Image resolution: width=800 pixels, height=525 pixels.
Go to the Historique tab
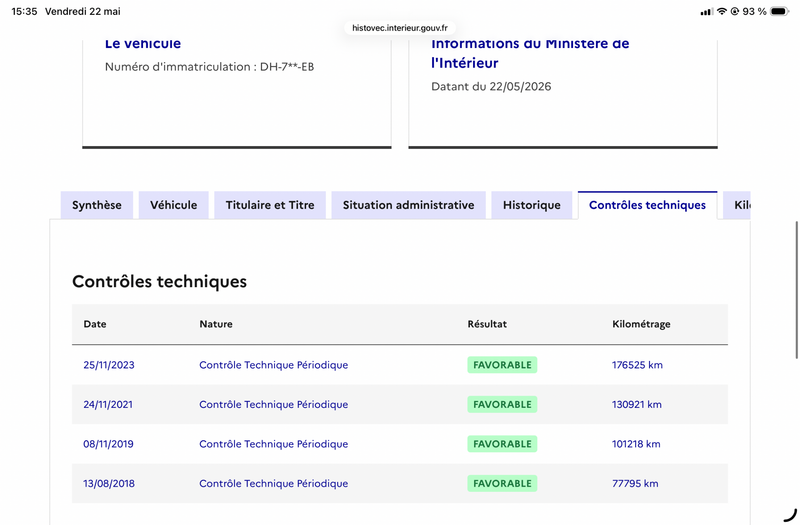click(x=532, y=205)
